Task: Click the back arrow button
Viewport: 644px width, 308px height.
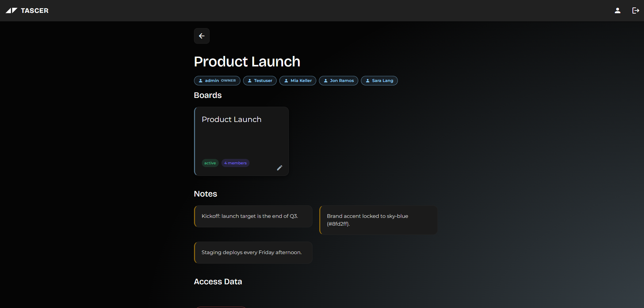Action: (x=201, y=36)
